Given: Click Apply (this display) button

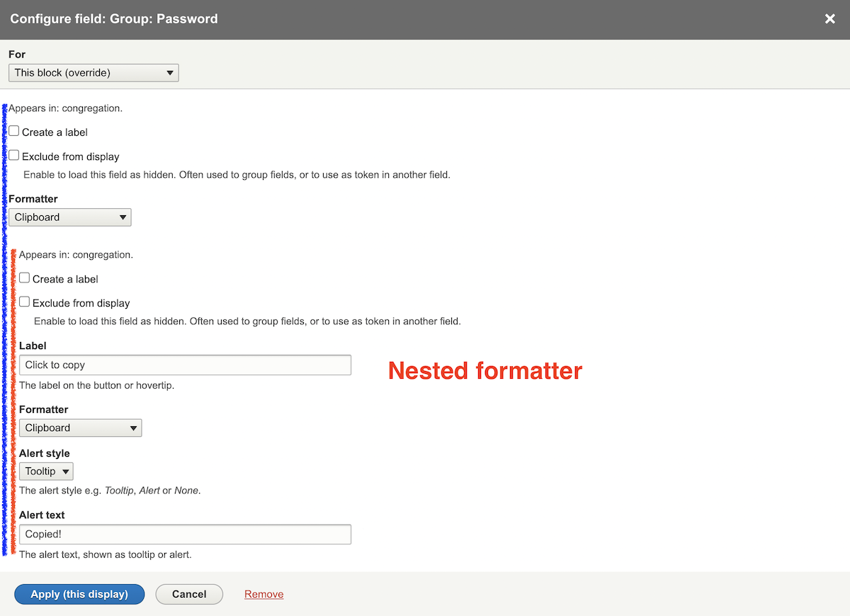Looking at the screenshot, I should [79, 594].
